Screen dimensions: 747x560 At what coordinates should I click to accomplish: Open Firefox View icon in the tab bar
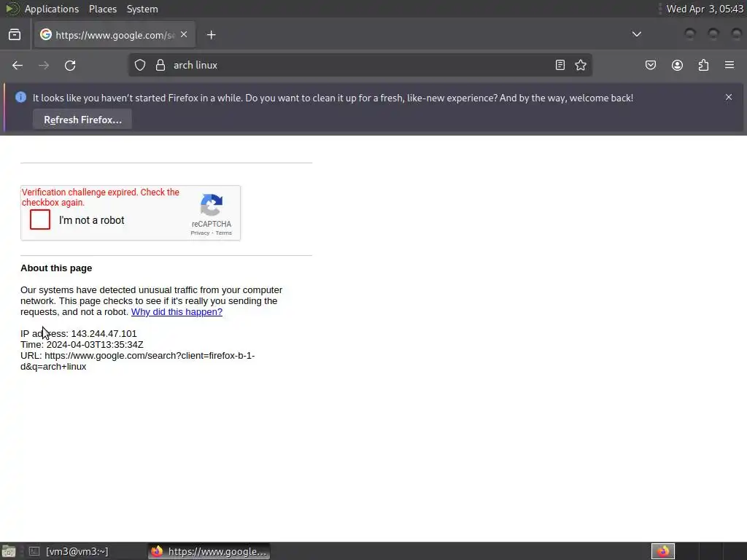15,35
